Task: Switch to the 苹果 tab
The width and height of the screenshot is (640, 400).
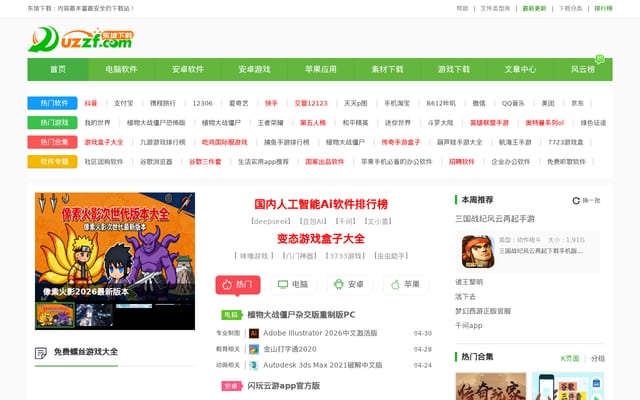Action: click(x=406, y=284)
